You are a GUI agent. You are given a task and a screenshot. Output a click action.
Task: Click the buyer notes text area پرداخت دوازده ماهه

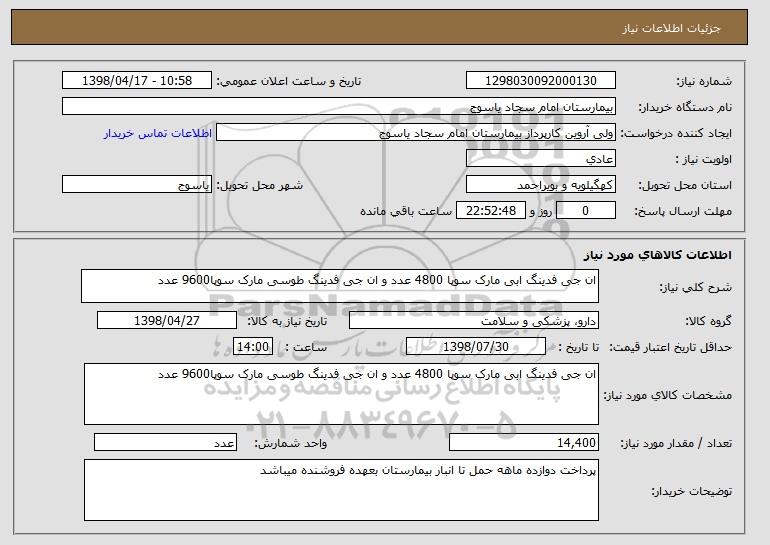click(341, 490)
